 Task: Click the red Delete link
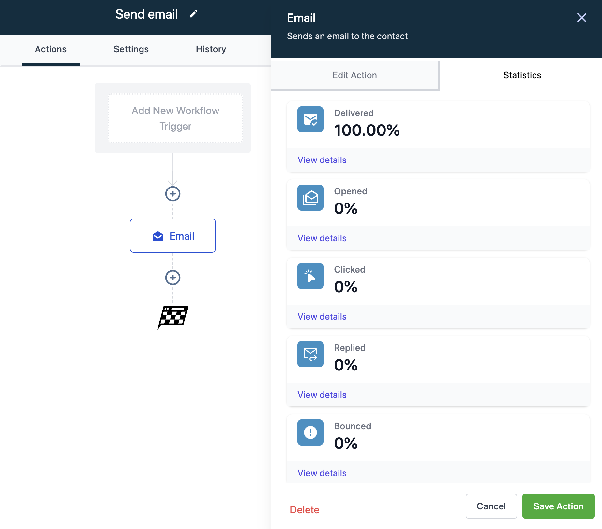[x=304, y=510]
